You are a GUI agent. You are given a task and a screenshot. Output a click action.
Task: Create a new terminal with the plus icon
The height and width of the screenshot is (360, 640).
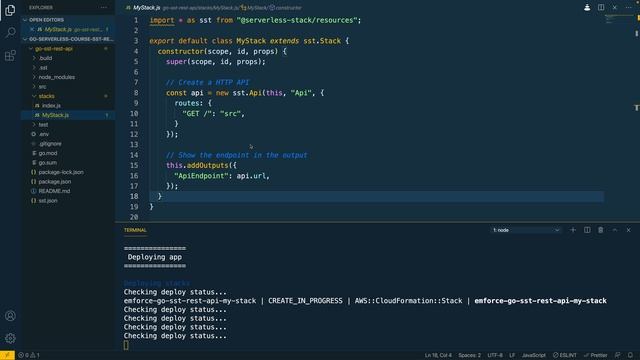click(573, 230)
